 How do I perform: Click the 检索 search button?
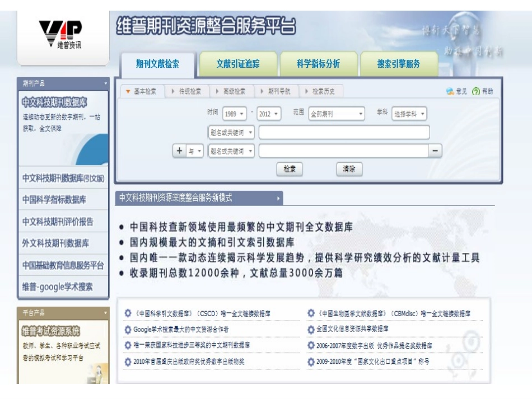290,169
